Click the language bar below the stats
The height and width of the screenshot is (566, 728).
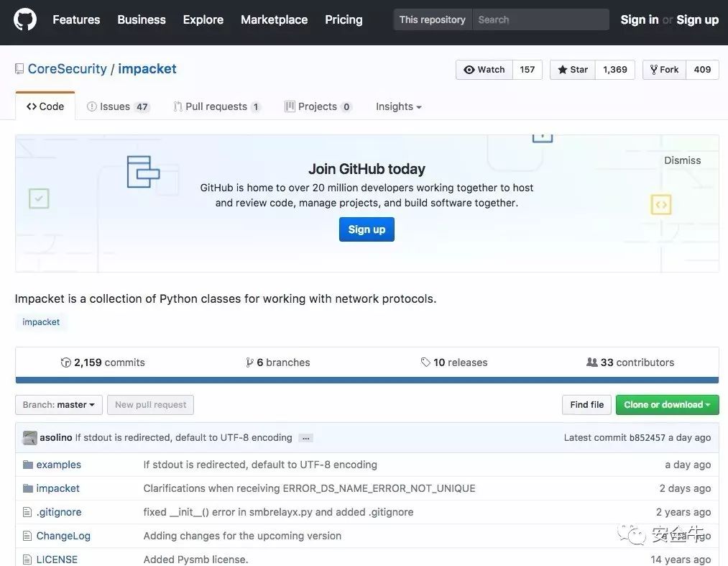(367, 380)
